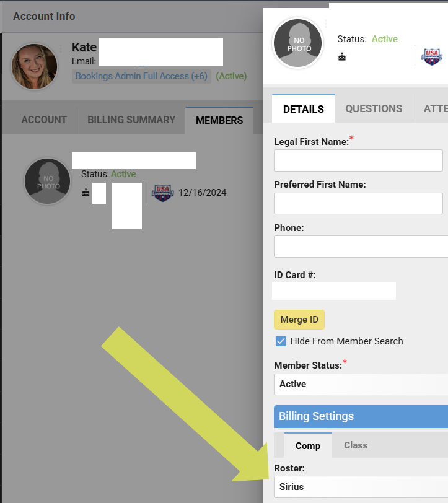This screenshot has width=448, height=503.
Task: Click the Preferred First Name field
Action: tap(358, 203)
